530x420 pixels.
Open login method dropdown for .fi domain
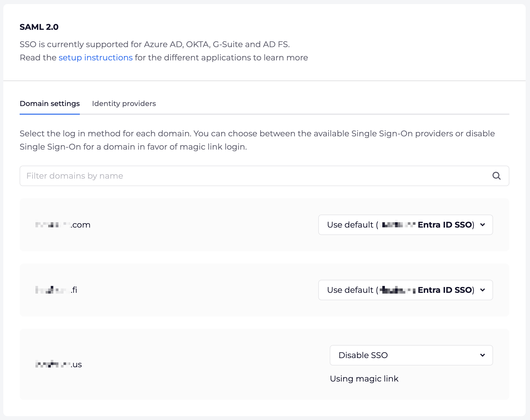(406, 290)
